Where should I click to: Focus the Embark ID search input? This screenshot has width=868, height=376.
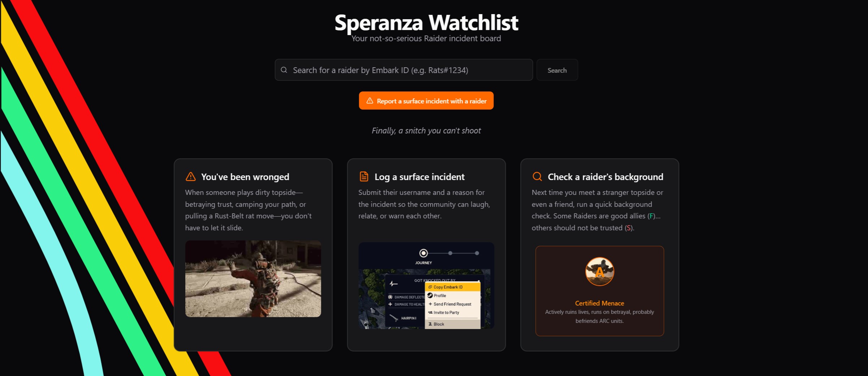(404, 70)
